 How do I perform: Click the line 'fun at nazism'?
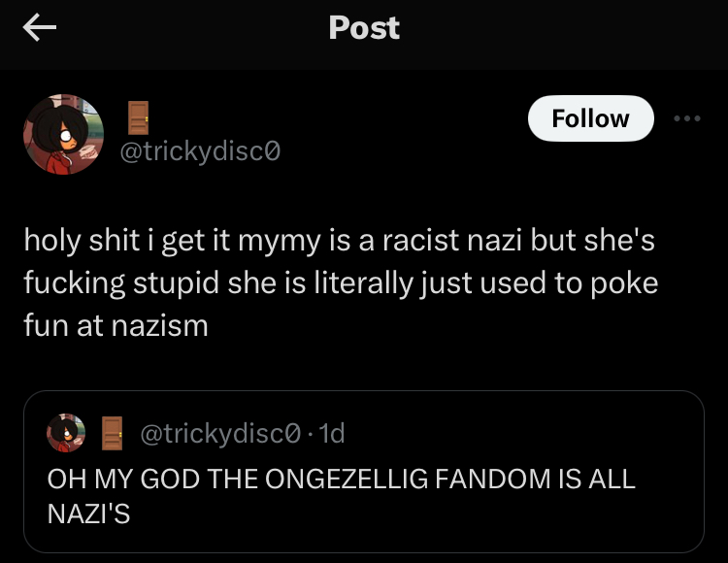point(116,325)
